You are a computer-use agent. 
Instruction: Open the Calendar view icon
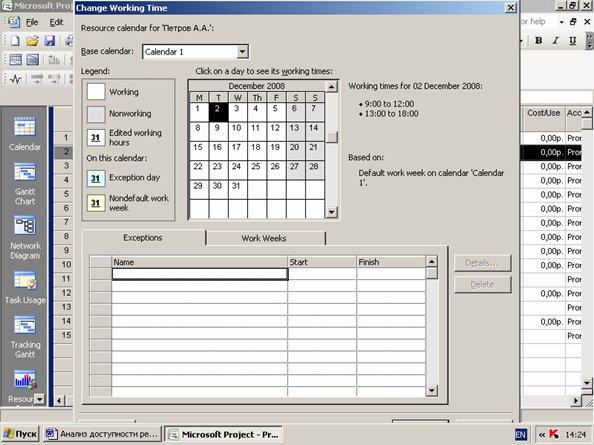[25, 126]
